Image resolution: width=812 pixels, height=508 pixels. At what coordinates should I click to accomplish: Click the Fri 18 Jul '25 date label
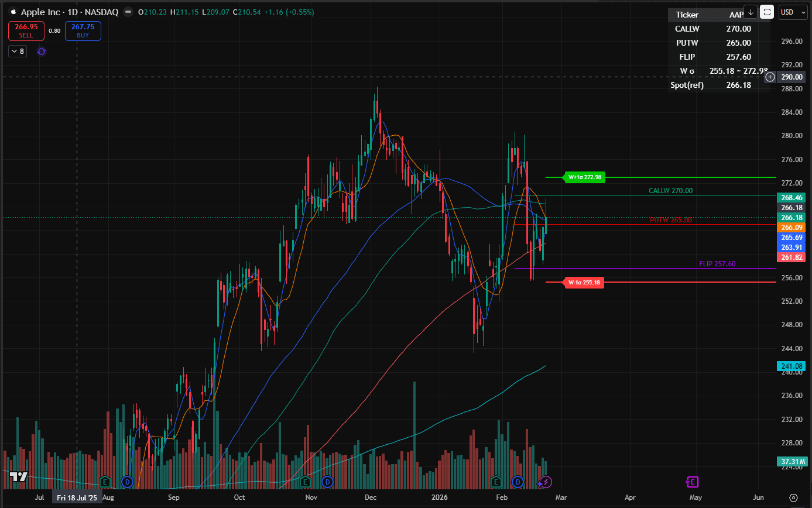click(x=77, y=498)
